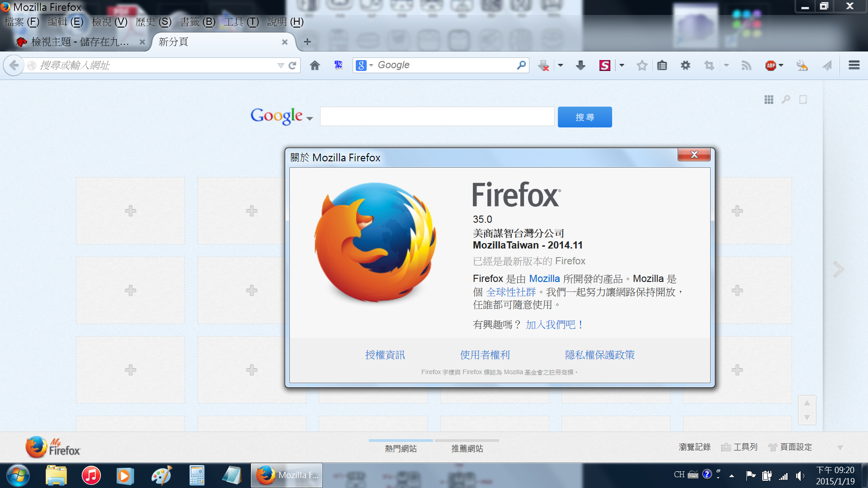Expand the URL bar history dropdown

280,66
